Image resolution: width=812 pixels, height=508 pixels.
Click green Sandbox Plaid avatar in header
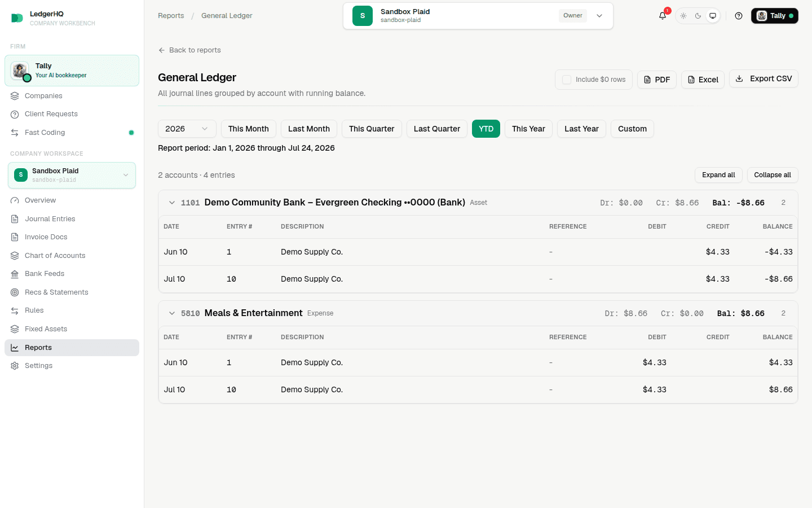point(363,16)
